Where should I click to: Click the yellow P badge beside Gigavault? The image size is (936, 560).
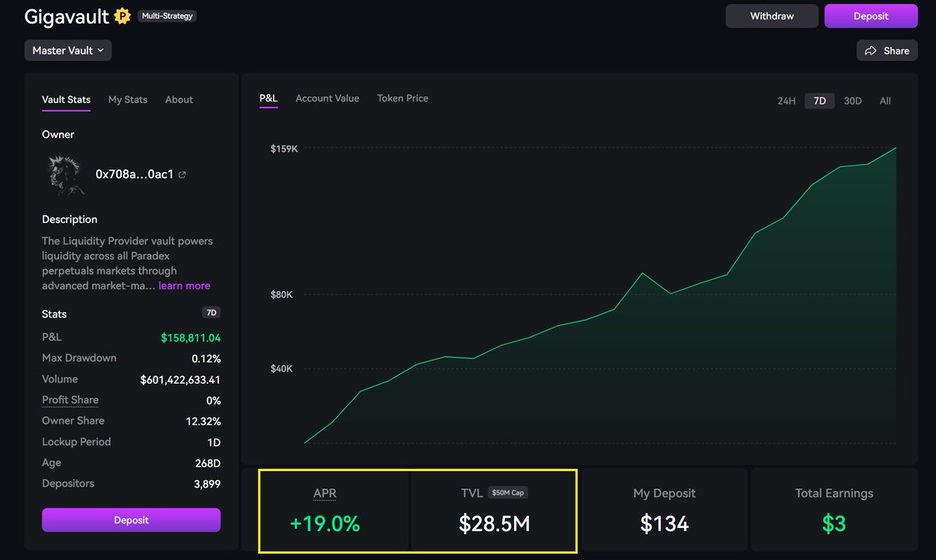coord(122,16)
